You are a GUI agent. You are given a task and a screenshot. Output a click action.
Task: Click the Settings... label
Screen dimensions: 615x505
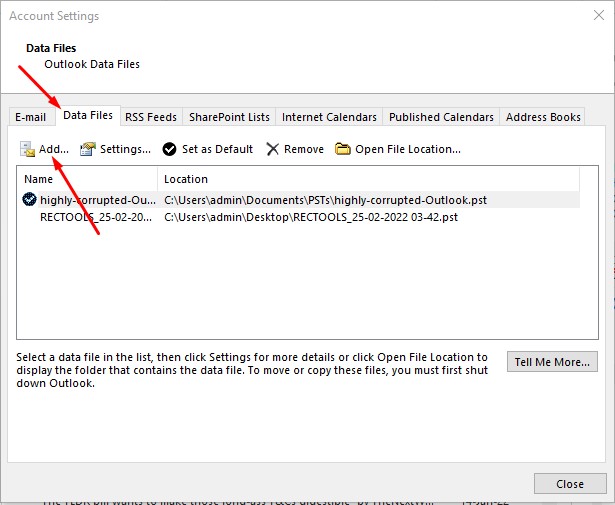[x=126, y=149]
